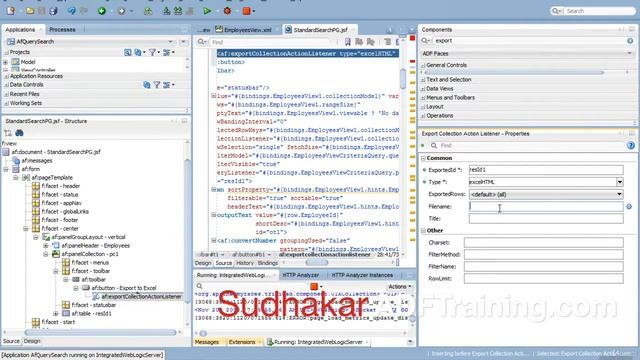
Task: Click the New file toolbar icon
Action: 11,11
